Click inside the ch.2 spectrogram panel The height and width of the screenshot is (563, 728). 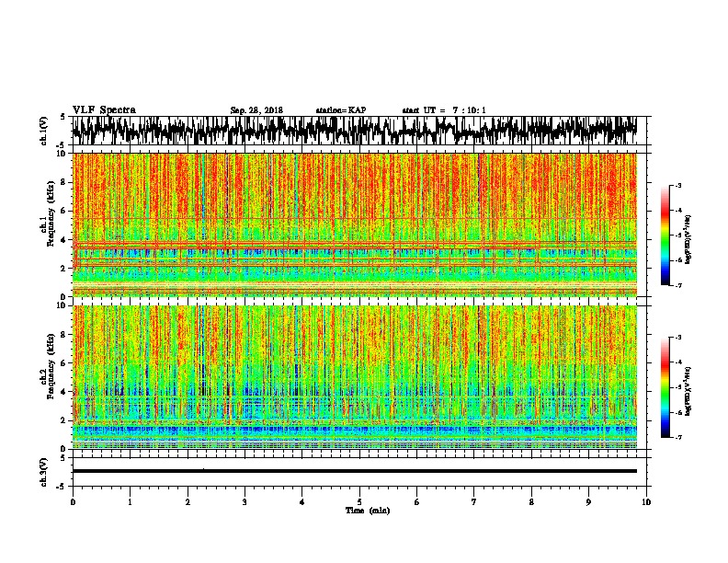(354, 377)
